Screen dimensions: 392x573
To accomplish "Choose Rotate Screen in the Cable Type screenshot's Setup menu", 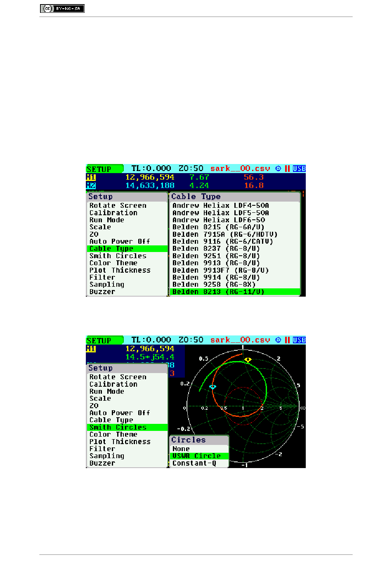I will [127, 205].
